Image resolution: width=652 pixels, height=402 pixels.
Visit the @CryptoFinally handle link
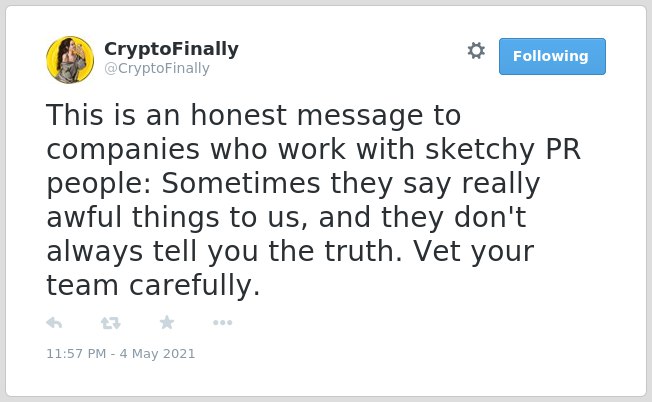(157, 68)
